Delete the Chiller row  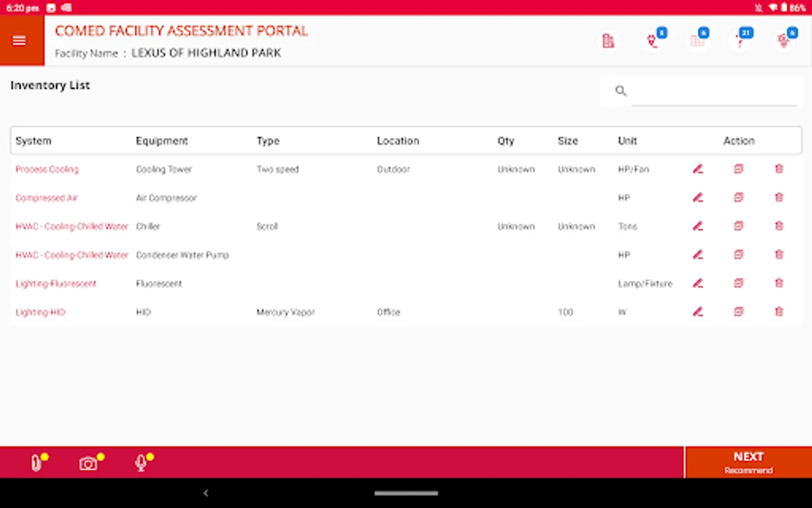tap(779, 226)
